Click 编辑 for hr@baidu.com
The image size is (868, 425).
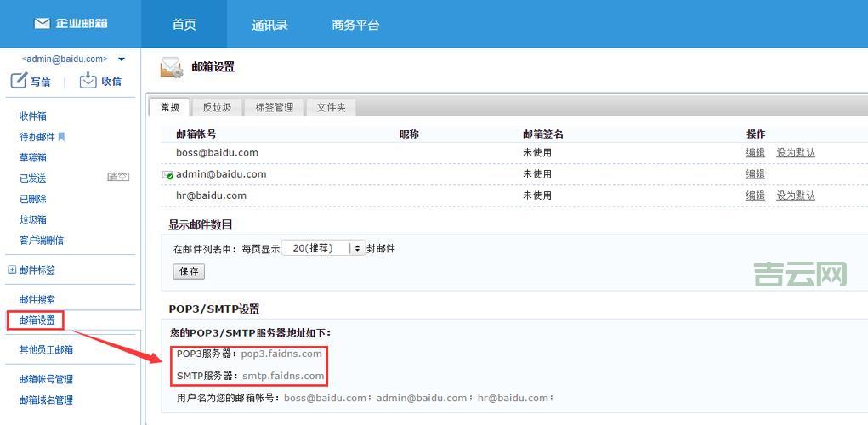755,195
